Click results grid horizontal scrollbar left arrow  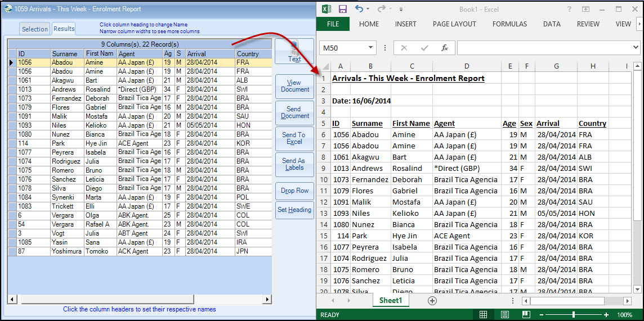point(11,300)
